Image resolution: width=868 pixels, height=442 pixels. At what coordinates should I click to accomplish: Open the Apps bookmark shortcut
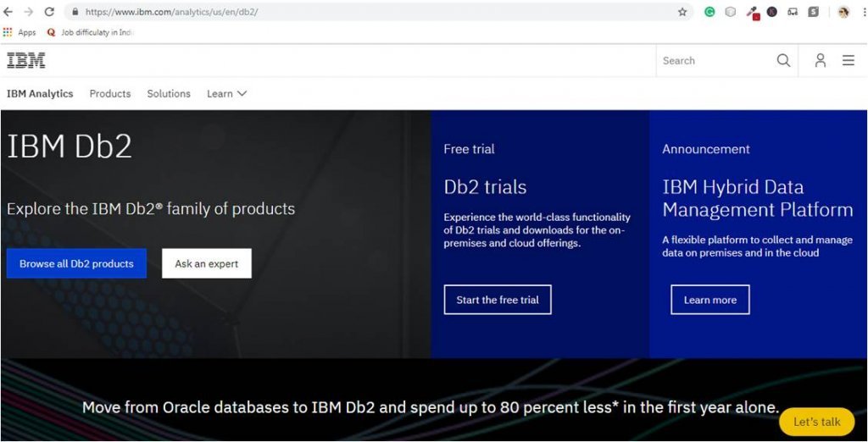(19, 32)
